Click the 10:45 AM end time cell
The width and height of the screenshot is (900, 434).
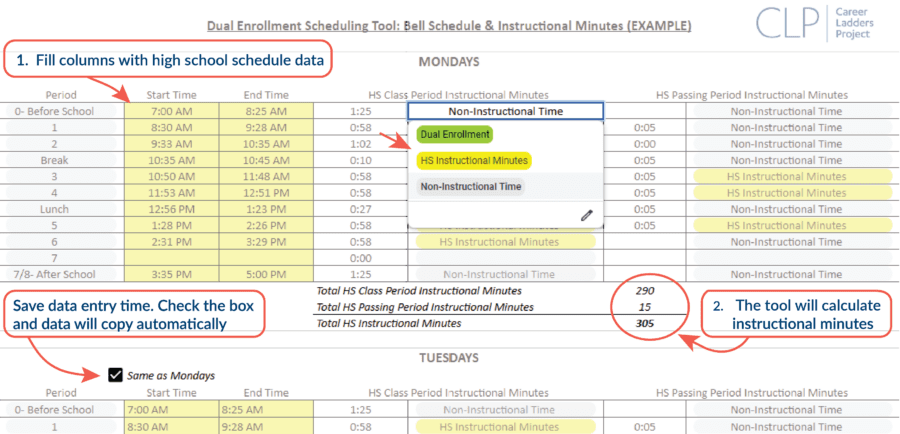click(266, 160)
